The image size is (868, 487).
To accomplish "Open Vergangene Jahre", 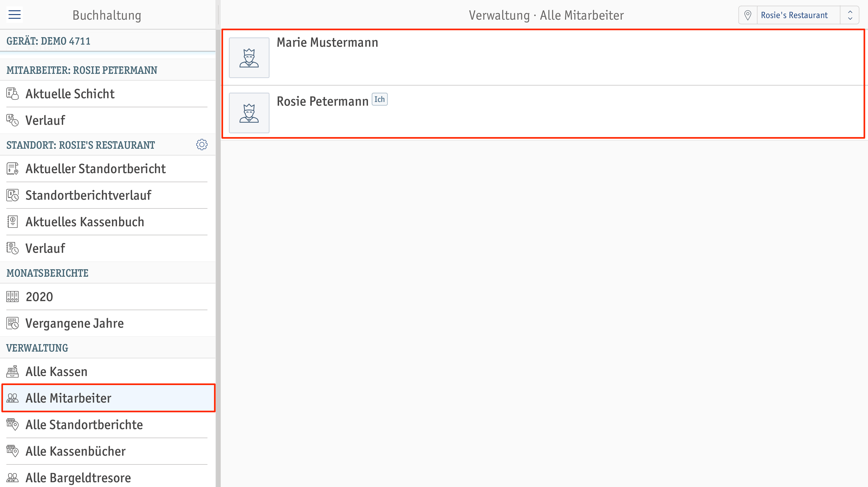I will 107,323.
